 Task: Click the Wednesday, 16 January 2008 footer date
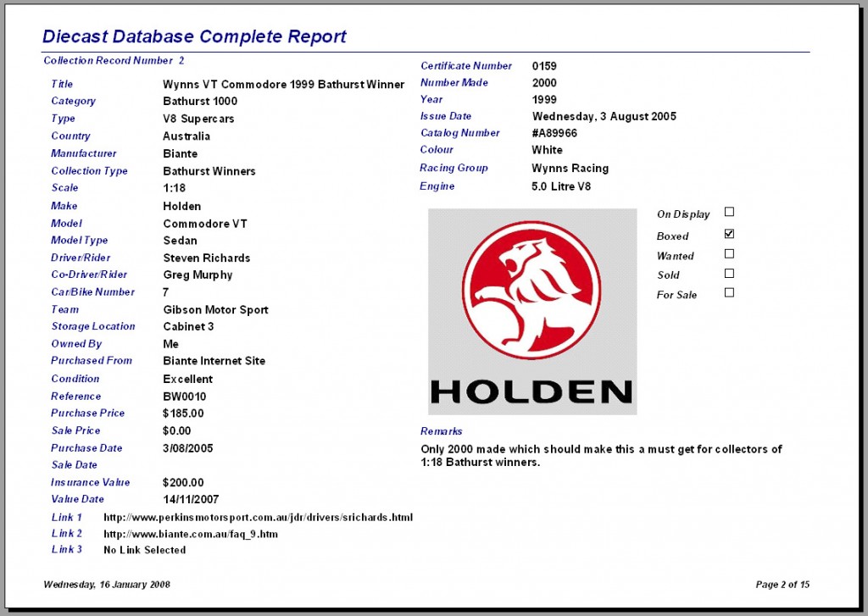[106, 585]
